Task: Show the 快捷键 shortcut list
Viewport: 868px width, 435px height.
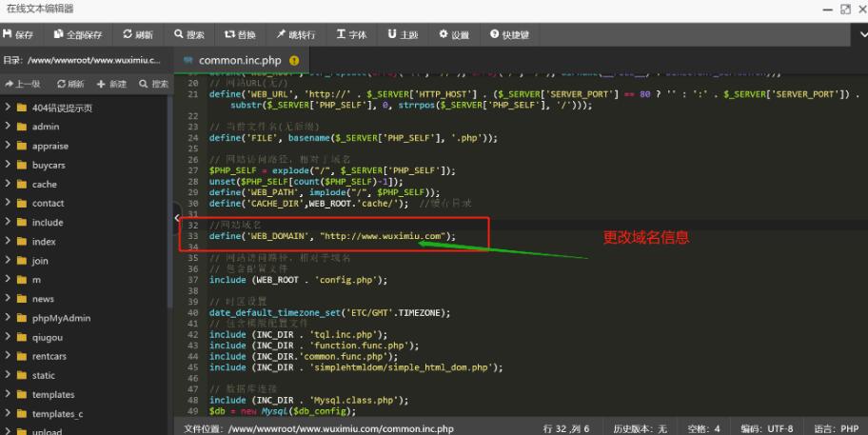Action: 509,34
